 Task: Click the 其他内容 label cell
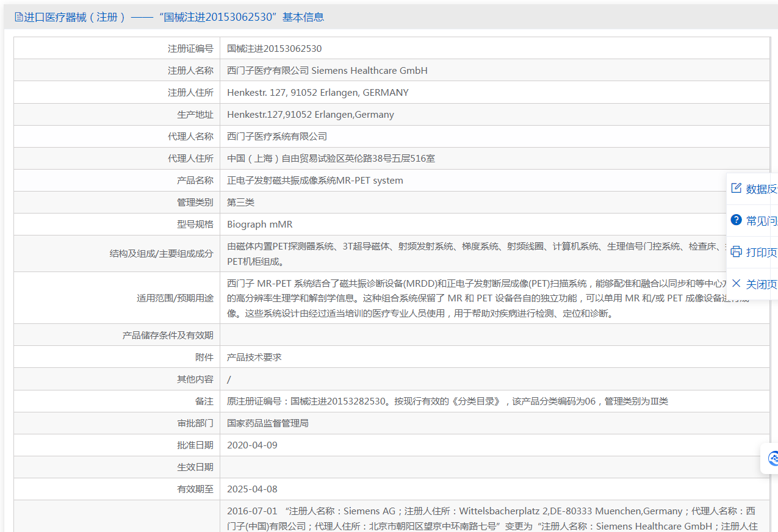click(117, 379)
